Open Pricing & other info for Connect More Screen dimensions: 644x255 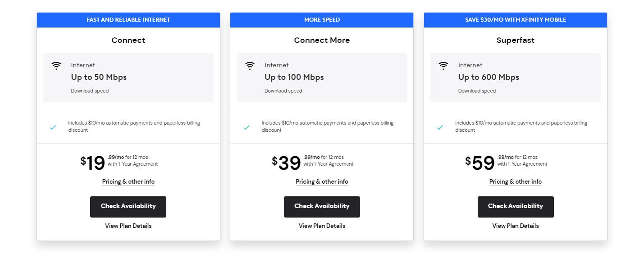322,182
